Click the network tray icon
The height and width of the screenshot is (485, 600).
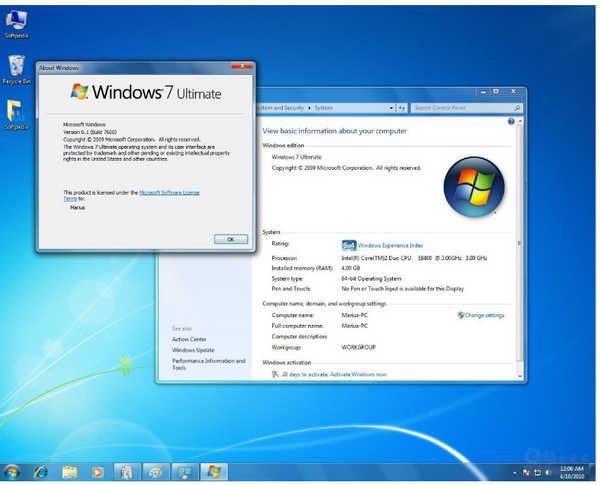[538, 473]
